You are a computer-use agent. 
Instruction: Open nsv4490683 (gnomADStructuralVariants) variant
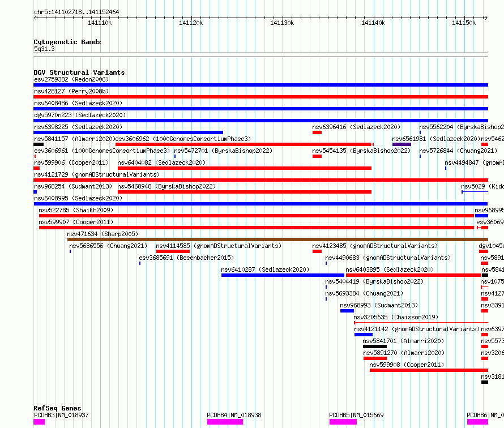[388, 258]
